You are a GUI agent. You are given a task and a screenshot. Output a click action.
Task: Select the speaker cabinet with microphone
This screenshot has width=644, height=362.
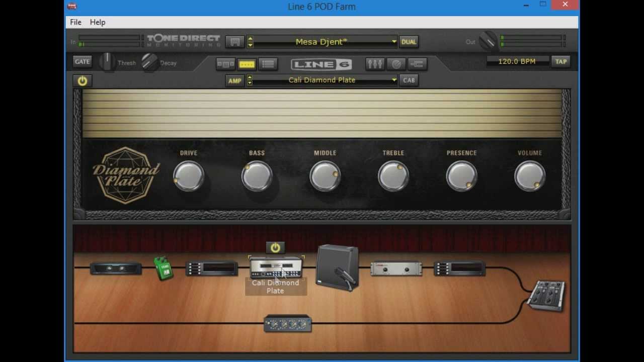337,267
